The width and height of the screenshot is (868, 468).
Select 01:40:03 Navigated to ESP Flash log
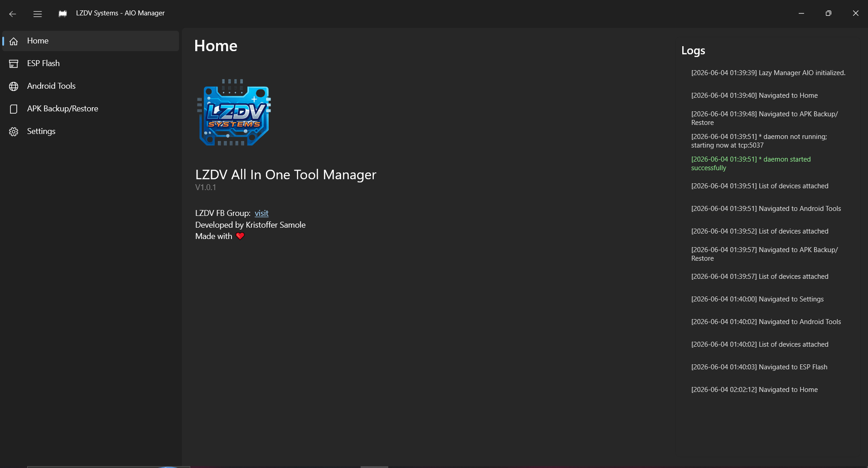pos(759,367)
